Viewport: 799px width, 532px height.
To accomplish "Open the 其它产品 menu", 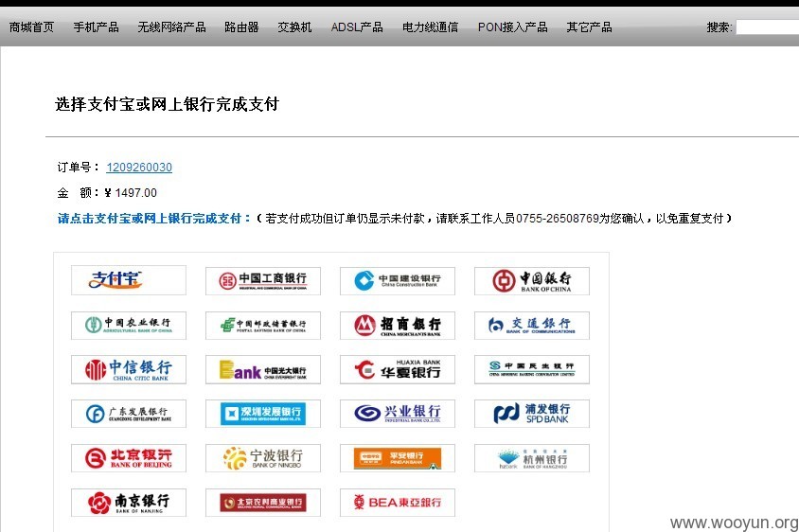I will coord(589,27).
